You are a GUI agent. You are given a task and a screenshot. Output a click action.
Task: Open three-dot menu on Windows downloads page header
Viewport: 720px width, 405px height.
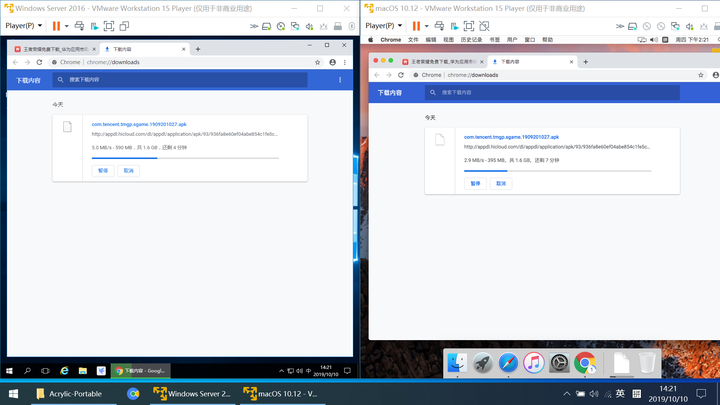[x=340, y=80]
